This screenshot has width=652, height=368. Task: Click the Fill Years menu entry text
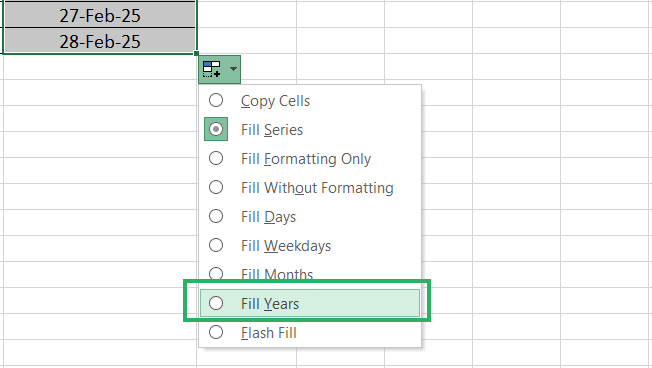pos(270,304)
